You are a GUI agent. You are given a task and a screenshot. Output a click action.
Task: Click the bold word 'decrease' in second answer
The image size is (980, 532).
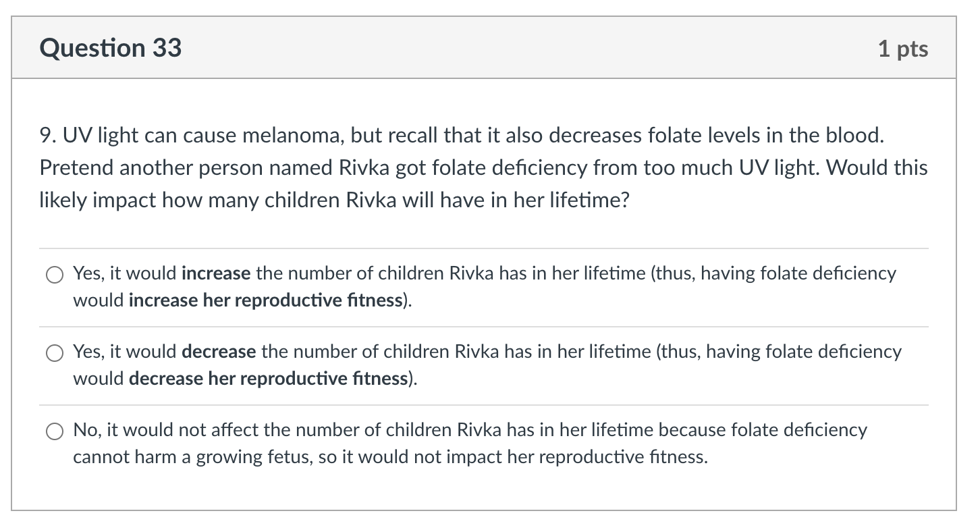click(x=219, y=352)
